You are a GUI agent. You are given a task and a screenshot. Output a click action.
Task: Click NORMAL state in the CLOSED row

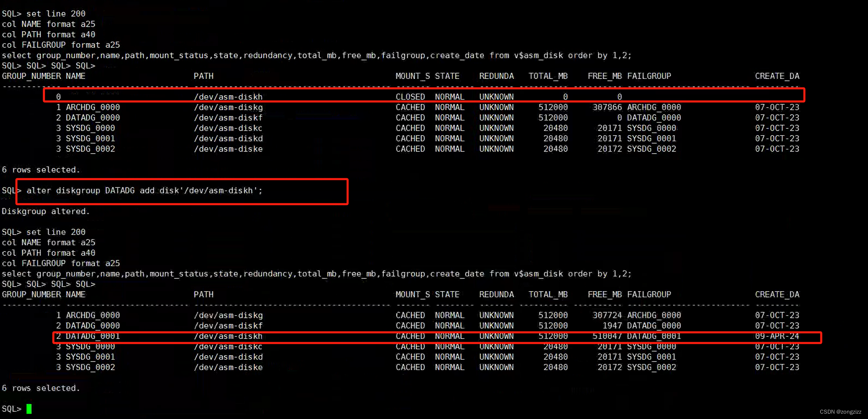click(x=449, y=97)
